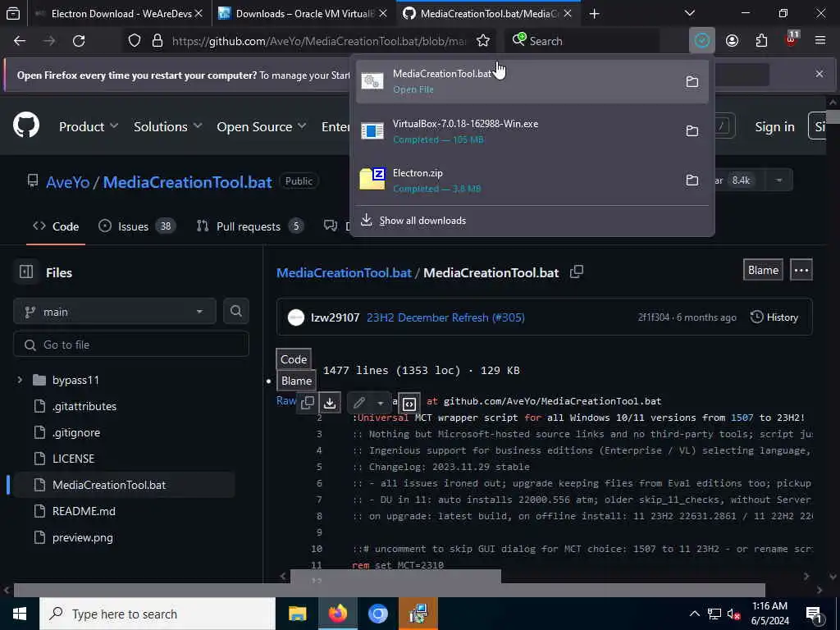Click the Sign in link
The width and height of the screenshot is (840, 630).
[x=774, y=127]
